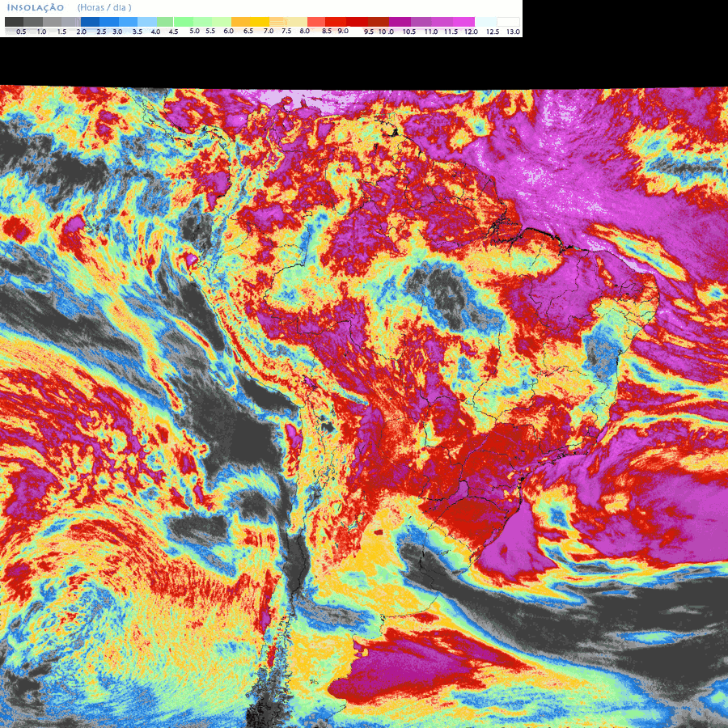Select the very pale blue swatch above 12.5
This screenshot has width=728, height=728.
[486, 22]
